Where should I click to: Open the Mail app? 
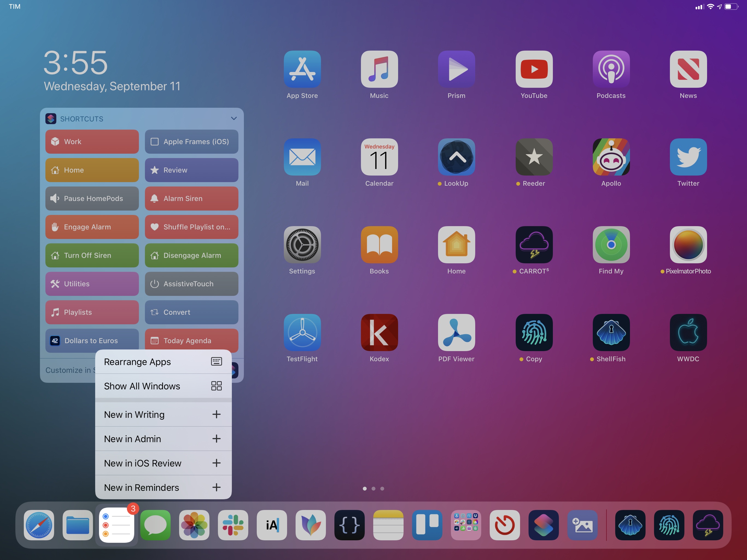[x=302, y=157]
